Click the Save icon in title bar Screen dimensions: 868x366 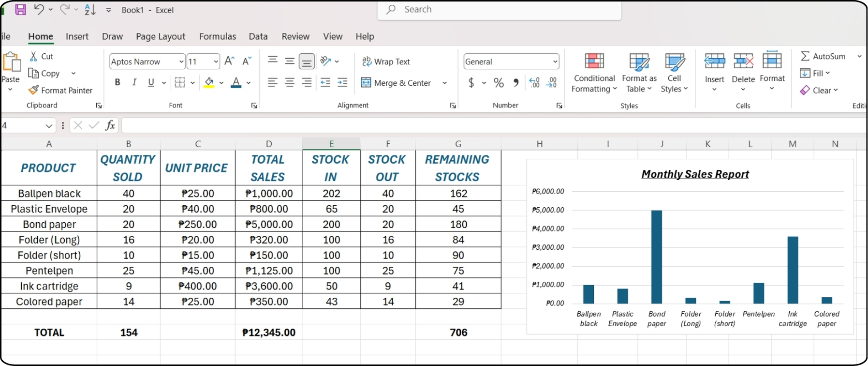(20, 10)
